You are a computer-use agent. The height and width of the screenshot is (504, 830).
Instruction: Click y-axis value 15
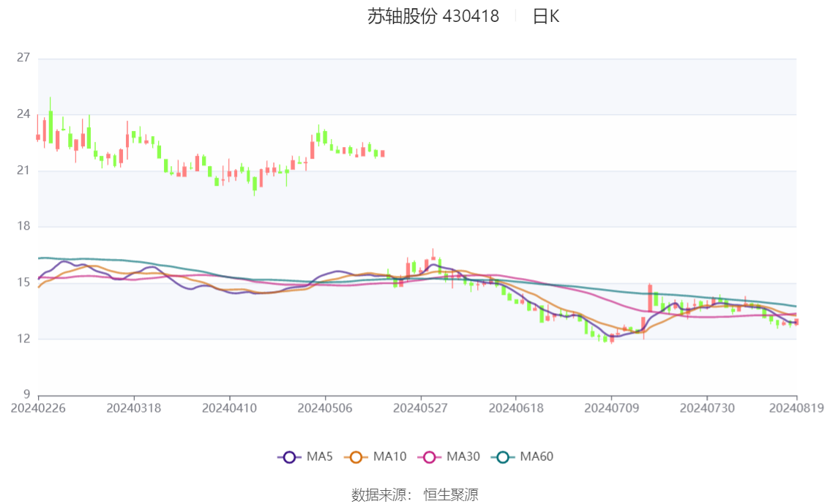(23, 282)
